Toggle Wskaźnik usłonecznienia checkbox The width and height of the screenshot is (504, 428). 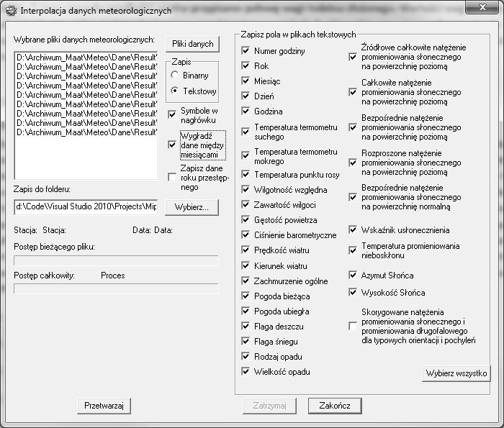353,230
